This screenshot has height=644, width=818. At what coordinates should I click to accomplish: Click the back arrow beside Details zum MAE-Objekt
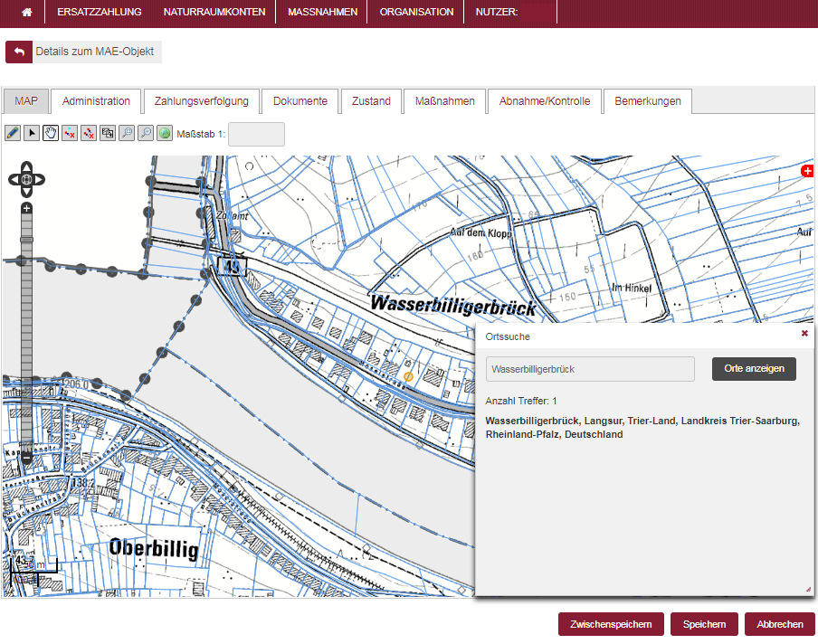19,52
